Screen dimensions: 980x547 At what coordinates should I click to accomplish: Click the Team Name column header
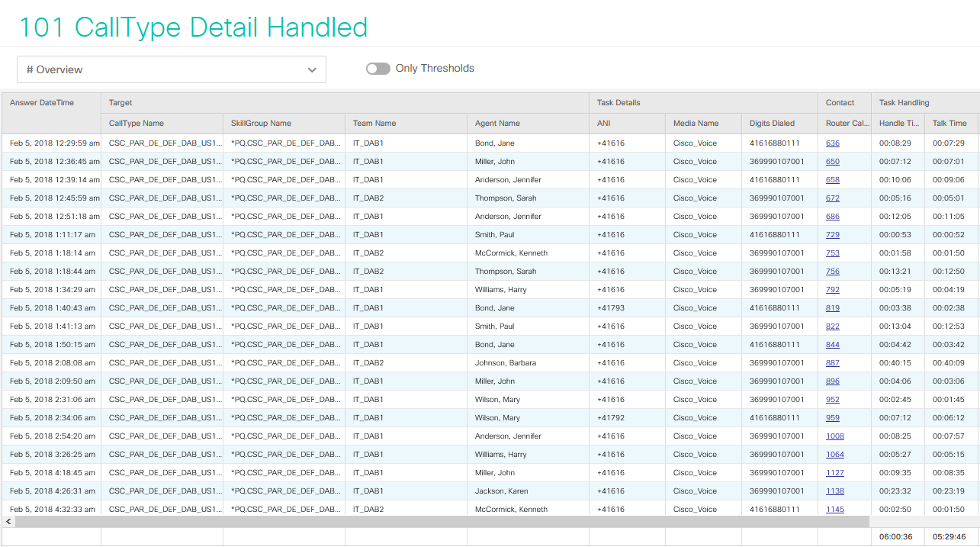pyautogui.click(x=406, y=124)
